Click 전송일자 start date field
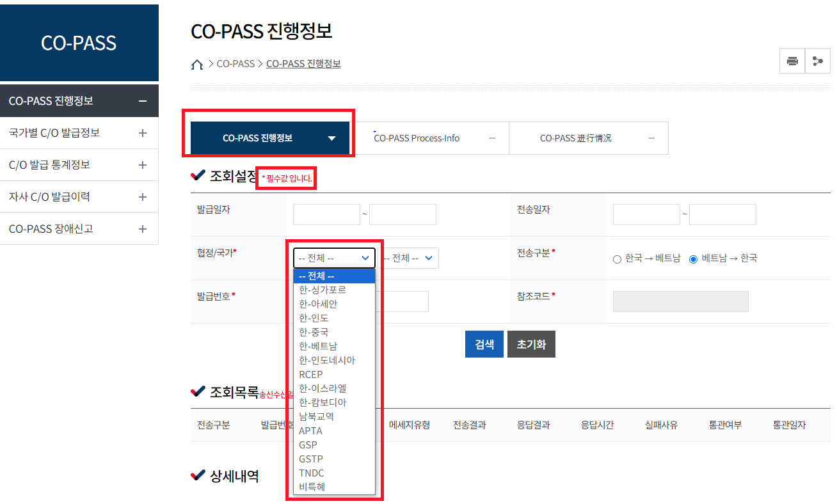This screenshot has height=504, width=837. coord(646,214)
